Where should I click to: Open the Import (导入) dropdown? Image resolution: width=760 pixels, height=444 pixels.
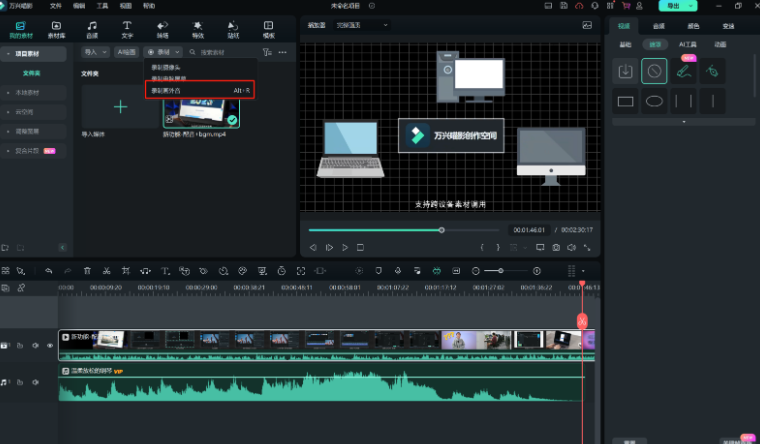point(95,51)
